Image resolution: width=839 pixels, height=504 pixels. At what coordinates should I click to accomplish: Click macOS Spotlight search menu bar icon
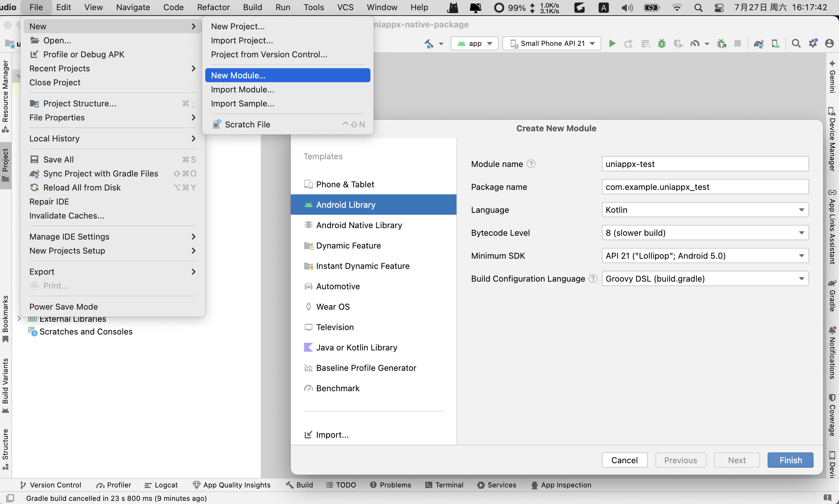[698, 7]
